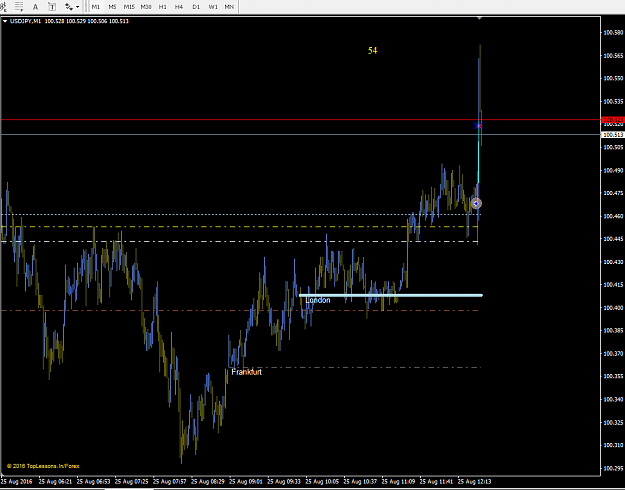Select the text label 'T' tool
Screen dimensions: 625x490
tap(52, 7)
